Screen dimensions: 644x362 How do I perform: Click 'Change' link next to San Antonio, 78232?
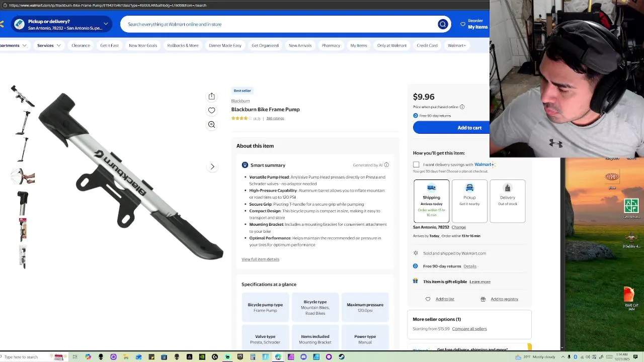(x=459, y=227)
